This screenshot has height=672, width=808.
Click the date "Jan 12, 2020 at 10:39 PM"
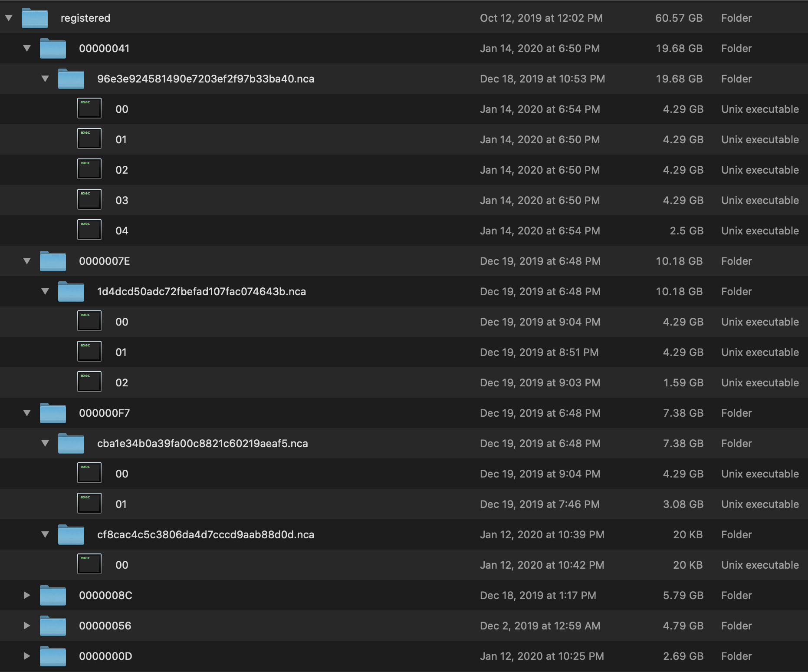pos(542,535)
